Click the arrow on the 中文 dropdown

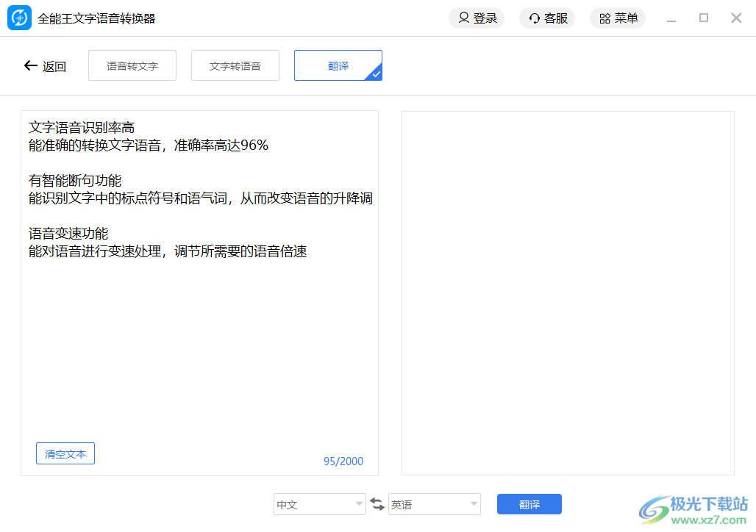click(x=359, y=504)
